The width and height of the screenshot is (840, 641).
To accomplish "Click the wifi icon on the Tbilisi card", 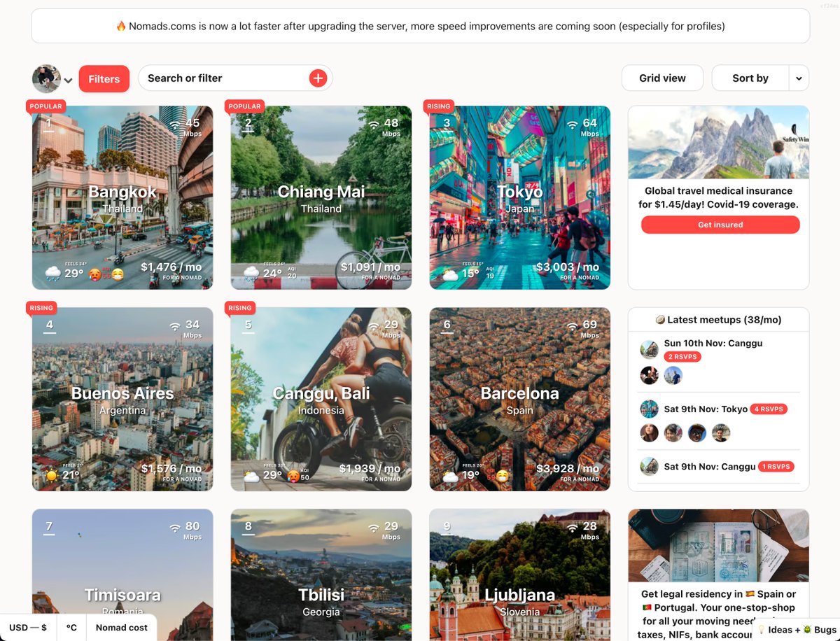I will tap(374, 528).
